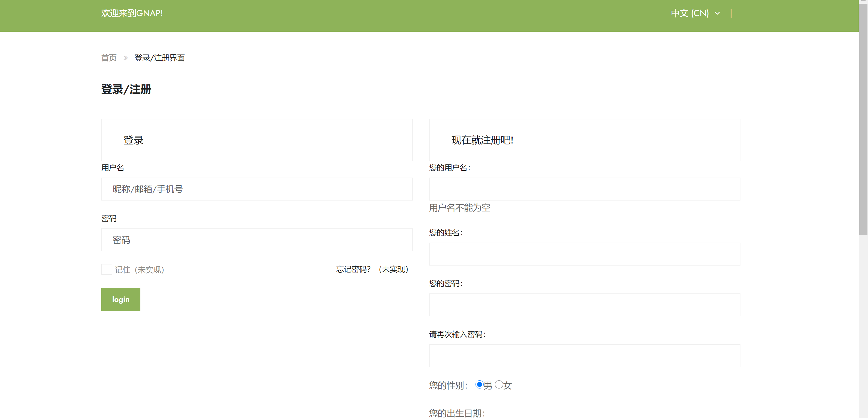The height and width of the screenshot is (418, 868).
Task: Click the breadcrumb double-chevron separator icon
Action: (125, 58)
